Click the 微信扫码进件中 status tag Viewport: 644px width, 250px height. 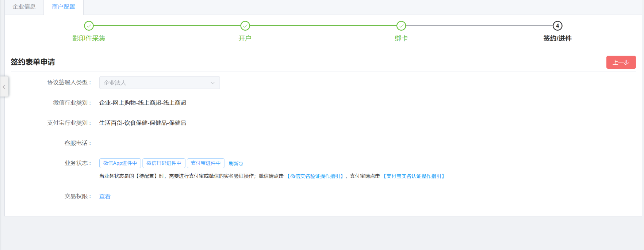[x=164, y=163]
